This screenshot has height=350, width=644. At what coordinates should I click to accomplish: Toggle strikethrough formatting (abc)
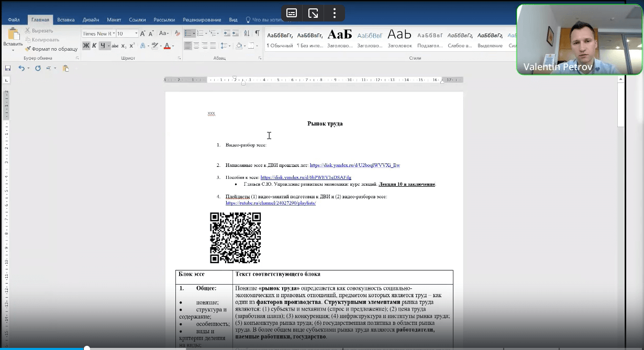[x=114, y=46]
